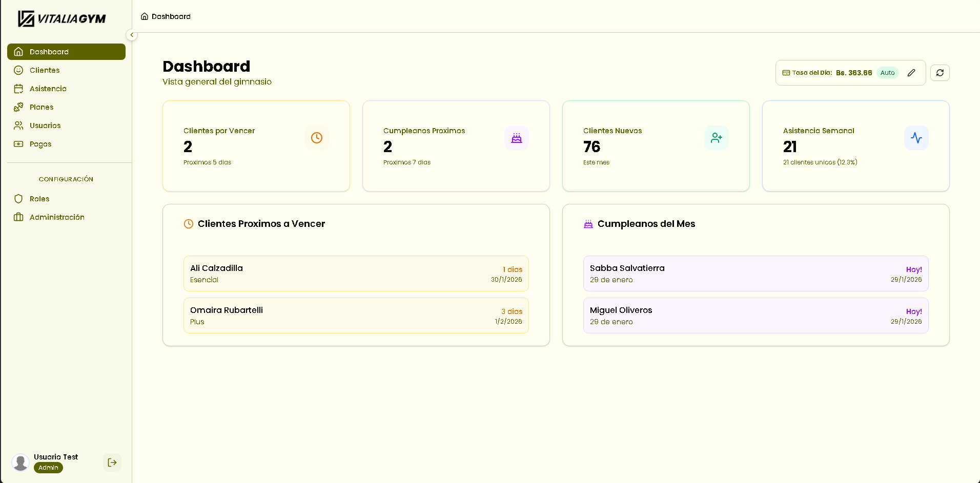The height and width of the screenshot is (483, 980).
Task: Refresh the exchange rate
Action: (x=940, y=73)
